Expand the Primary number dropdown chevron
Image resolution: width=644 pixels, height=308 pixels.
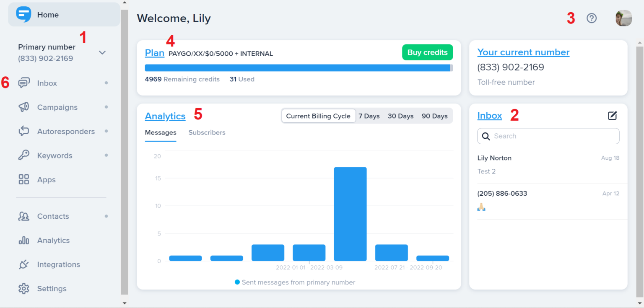pos(102,53)
